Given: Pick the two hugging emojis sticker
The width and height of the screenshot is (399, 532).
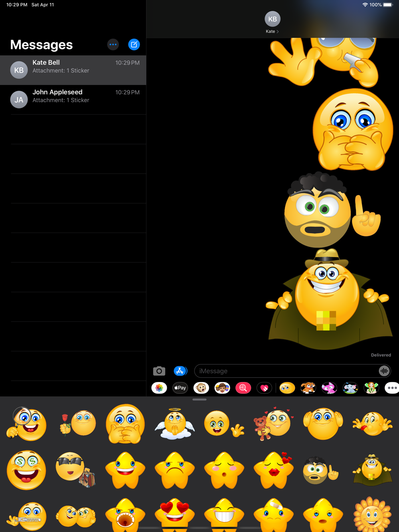Looking at the screenshot, I should pyautogui.click(x=76, y=516).
